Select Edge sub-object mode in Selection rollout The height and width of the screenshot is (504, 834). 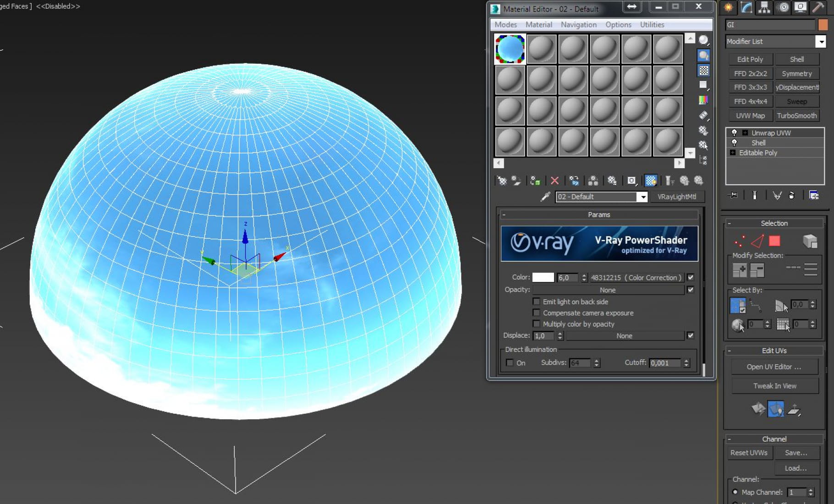pos(757,241)
